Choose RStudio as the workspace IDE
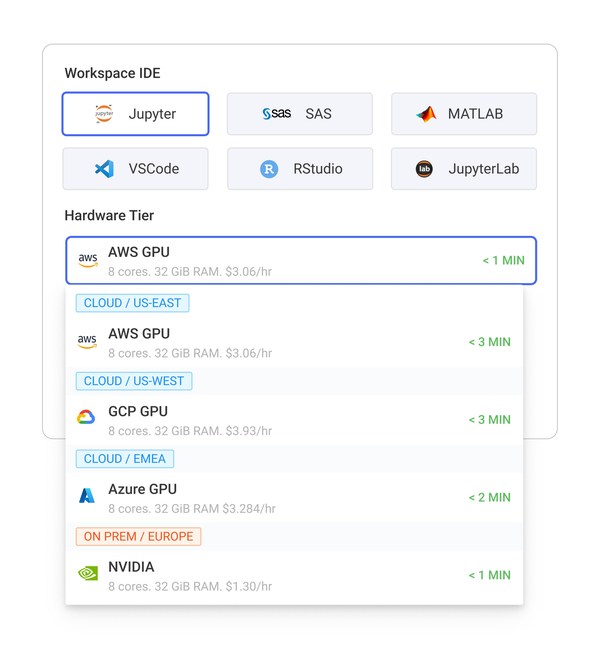Viewport: 600px width, 654px height. click(x=299, y=169)
